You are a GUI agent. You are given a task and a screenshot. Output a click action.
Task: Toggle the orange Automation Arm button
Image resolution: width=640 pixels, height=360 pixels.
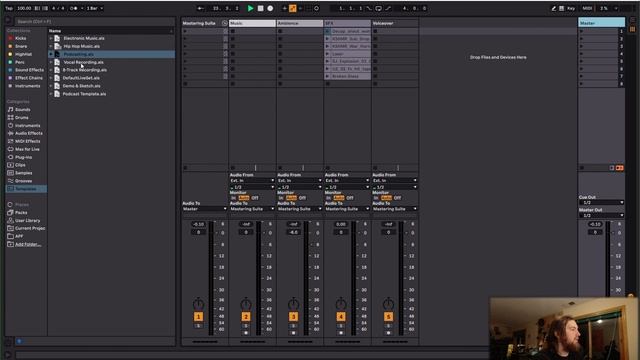tap(293, 8)
